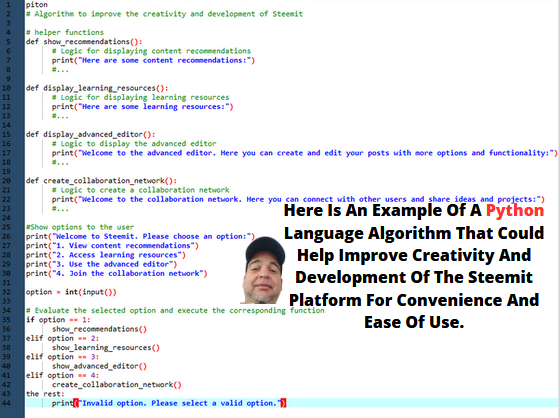Screen dimensions: 559x418
Task: Click the '# Logic to display the advanced editor' comment
Action: click(x=134, y=144)
